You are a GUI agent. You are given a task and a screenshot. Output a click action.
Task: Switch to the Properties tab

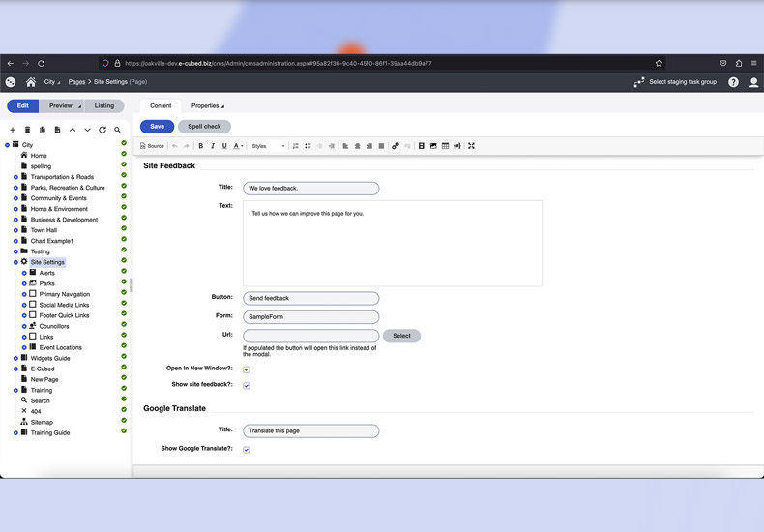click(x=207, y=106)
